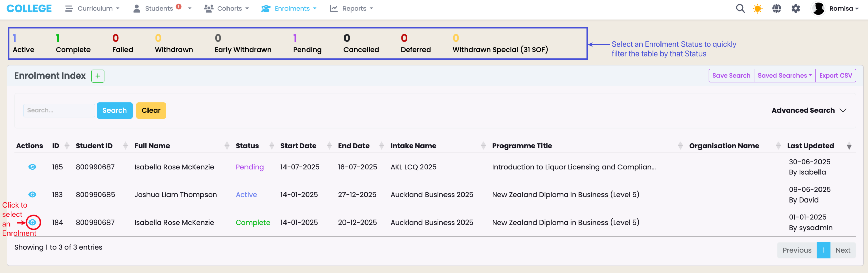Screen dimensions: 868x273
Task: Click the magnifier search icon in top bar
Action: click(x=740, y=8)
